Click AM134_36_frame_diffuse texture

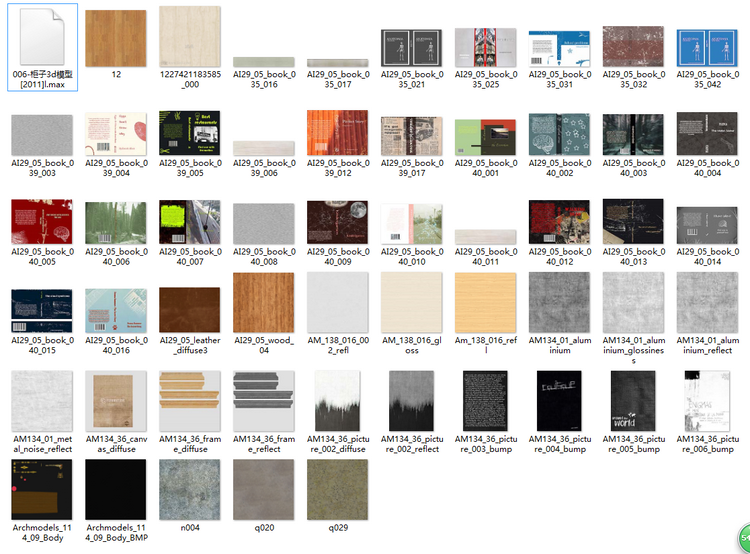[190, 401]
